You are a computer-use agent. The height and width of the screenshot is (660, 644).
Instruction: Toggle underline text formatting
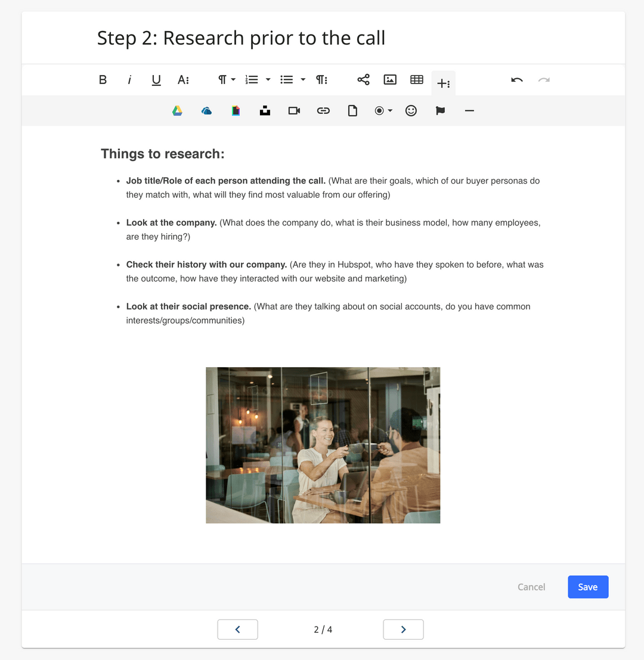click(156, 80)
